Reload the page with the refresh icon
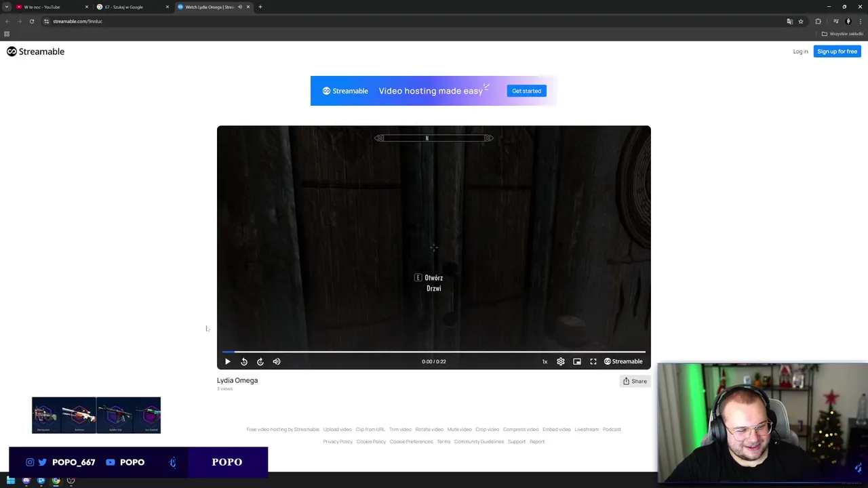The image size is (868, 488). point(32,21)
